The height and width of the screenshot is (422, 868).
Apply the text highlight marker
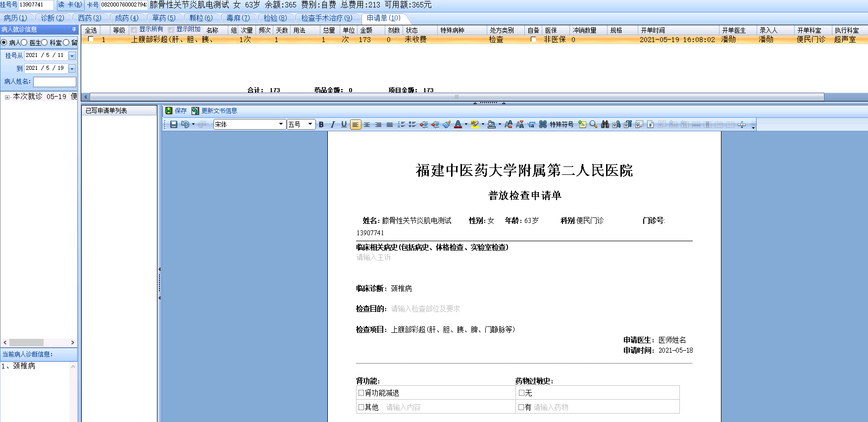tap(475, 124)
